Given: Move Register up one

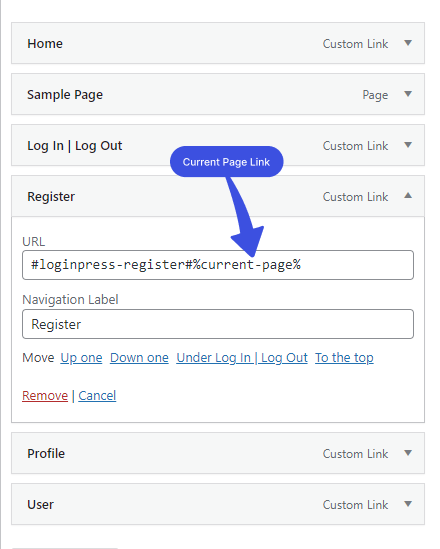Looking at the screenshot, I should (81, 358).
